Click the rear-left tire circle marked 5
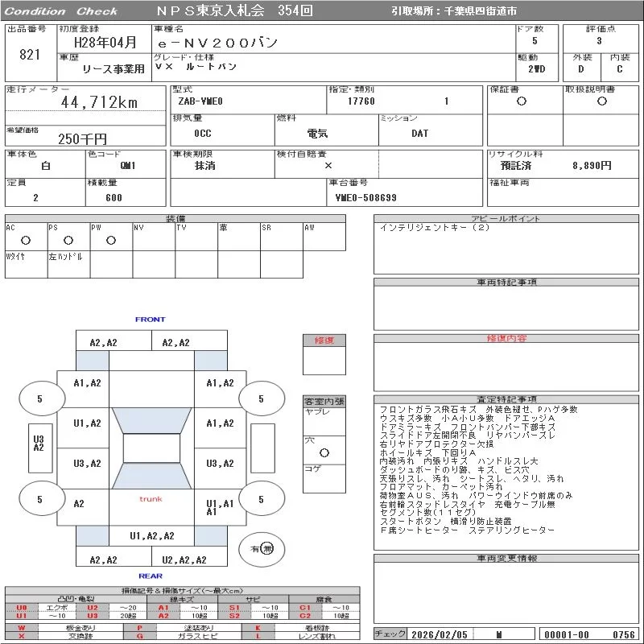This screenshot has height=644, width=644. pos(39,500)
